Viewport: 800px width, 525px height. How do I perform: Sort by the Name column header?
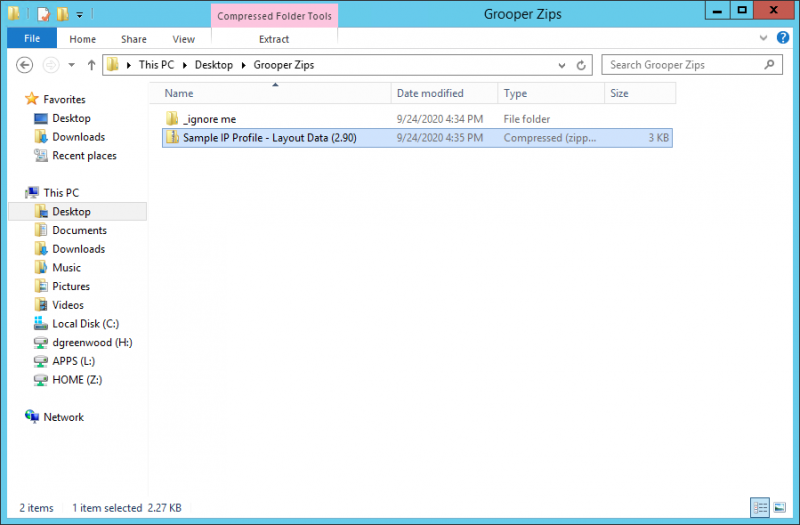270,93
